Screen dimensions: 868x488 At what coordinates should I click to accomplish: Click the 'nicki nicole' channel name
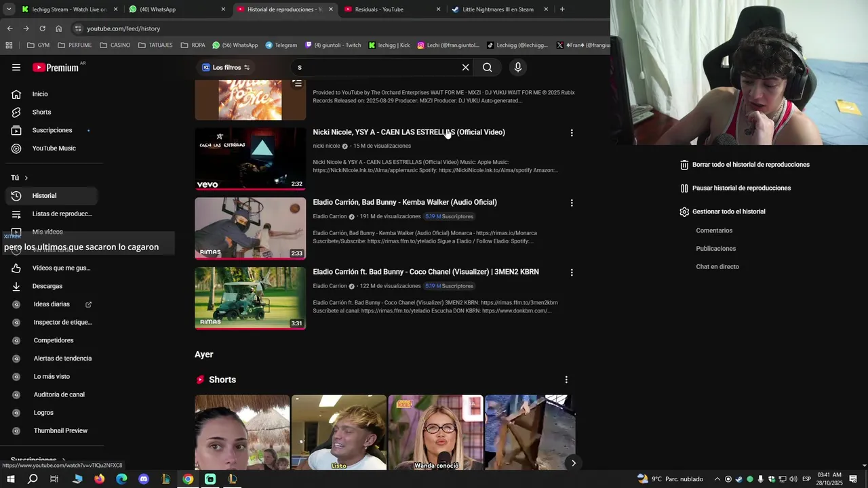coord(326,146)
